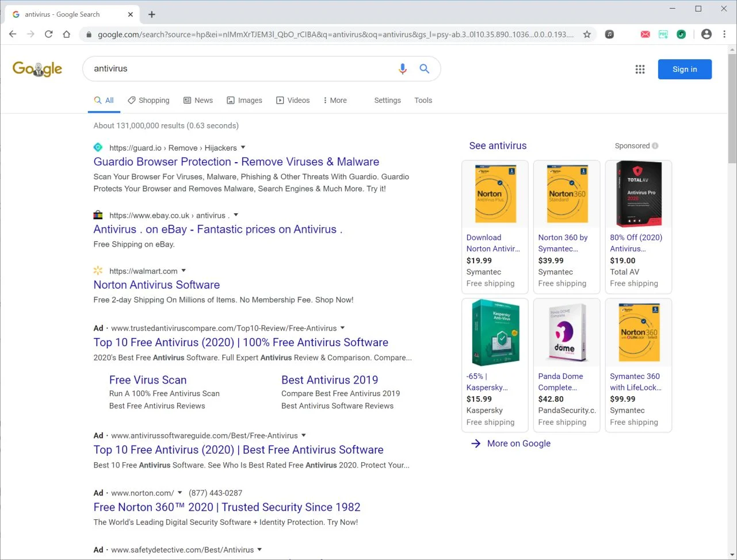737x560 pixels.
Task: Click the browser address bar URL
Action: (335, 34)
